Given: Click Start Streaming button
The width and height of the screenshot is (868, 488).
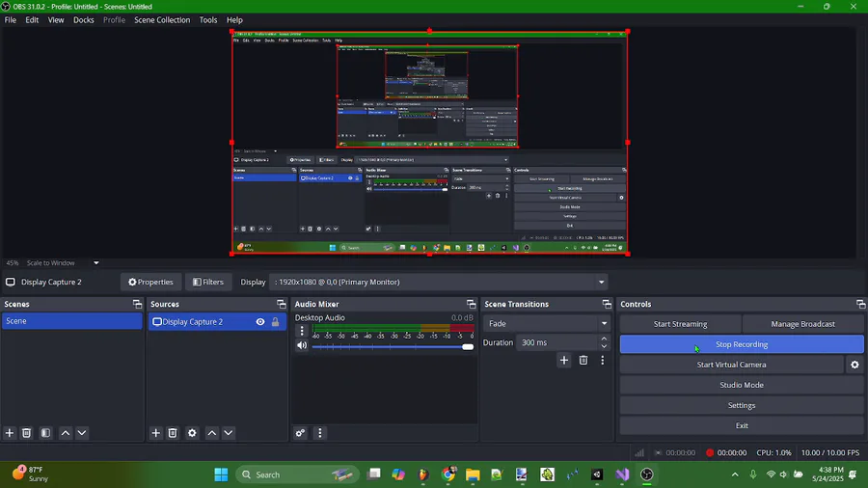Looking at the screenshot, I should tap(680, 324).
